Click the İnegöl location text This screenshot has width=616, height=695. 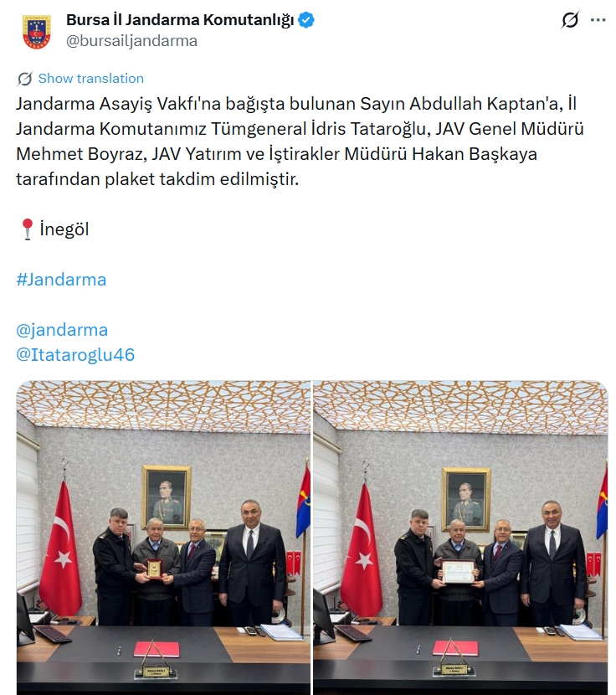(x=64, y=229)
